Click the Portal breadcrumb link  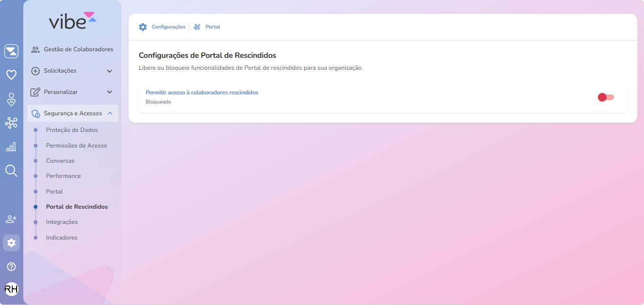pos(213,27)
